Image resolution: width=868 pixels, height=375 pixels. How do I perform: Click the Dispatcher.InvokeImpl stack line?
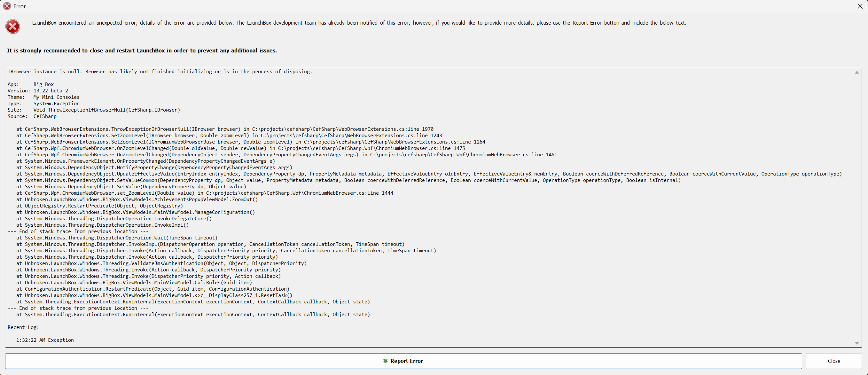210,244
